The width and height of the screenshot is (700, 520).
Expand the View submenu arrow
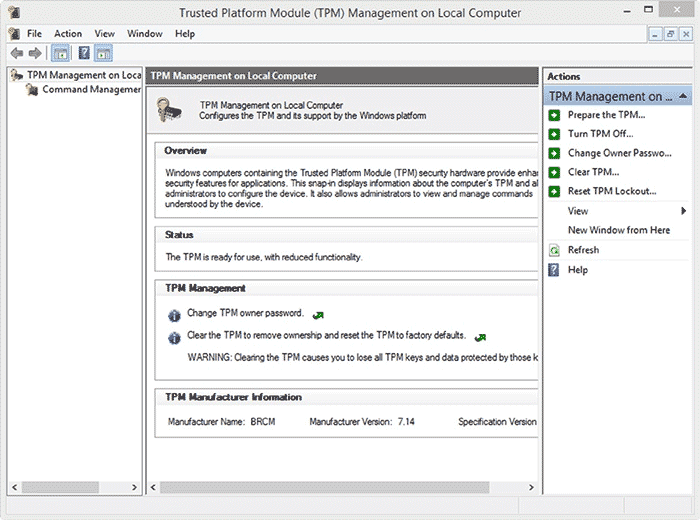684,211
